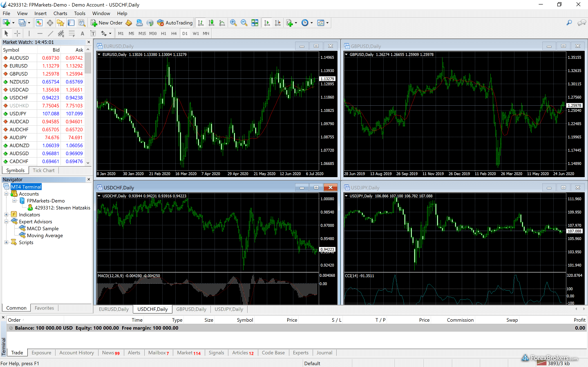Screen dimensions: 588x367
Task: Select the Equidistant Channel tool
Action: (61, 33)
